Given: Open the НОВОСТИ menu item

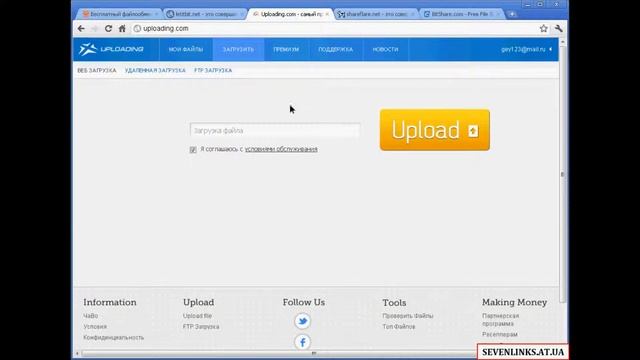Looking at the screenshot, I should [385, 49].
